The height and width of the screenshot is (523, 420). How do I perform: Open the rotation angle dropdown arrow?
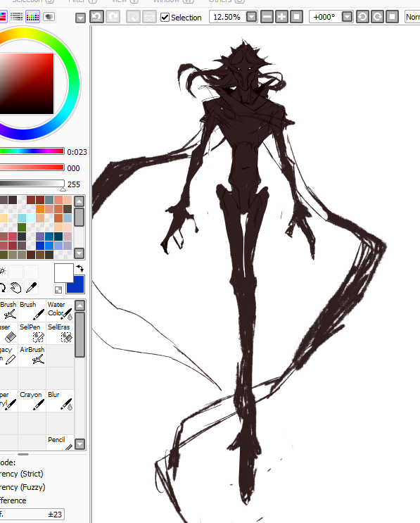click(x=348, y=17)
